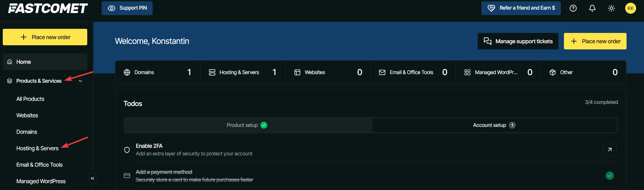This screenshot has height=190, width=644.
Task: Switch to the Product setup tab
Action: point(247,125)
